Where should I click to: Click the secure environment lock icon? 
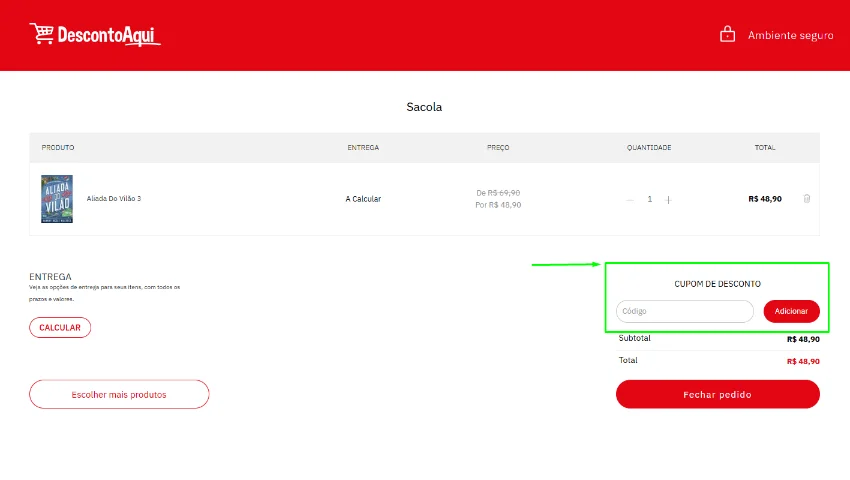pyautogui.click(x=727, y=34)
